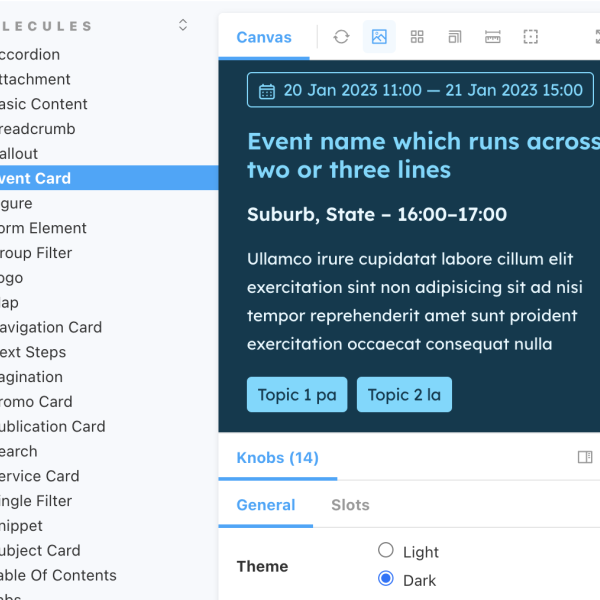Enable the measure ruler icon
600x600 pixels.
click(x=492, y=37)
